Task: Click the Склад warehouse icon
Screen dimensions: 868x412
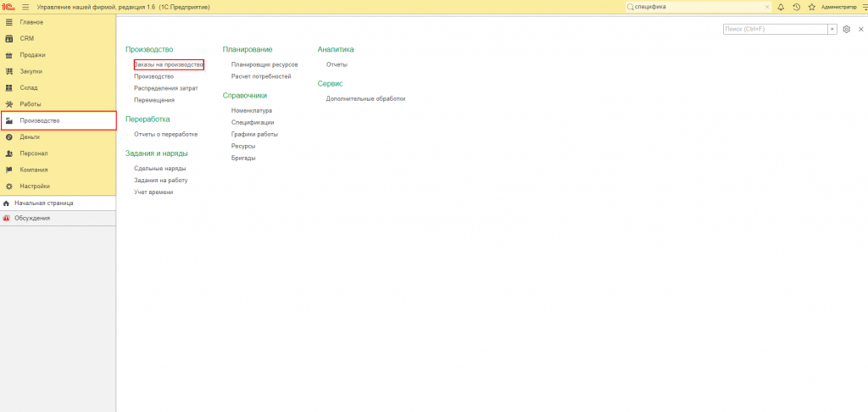Action: click(x=8, y=87)
